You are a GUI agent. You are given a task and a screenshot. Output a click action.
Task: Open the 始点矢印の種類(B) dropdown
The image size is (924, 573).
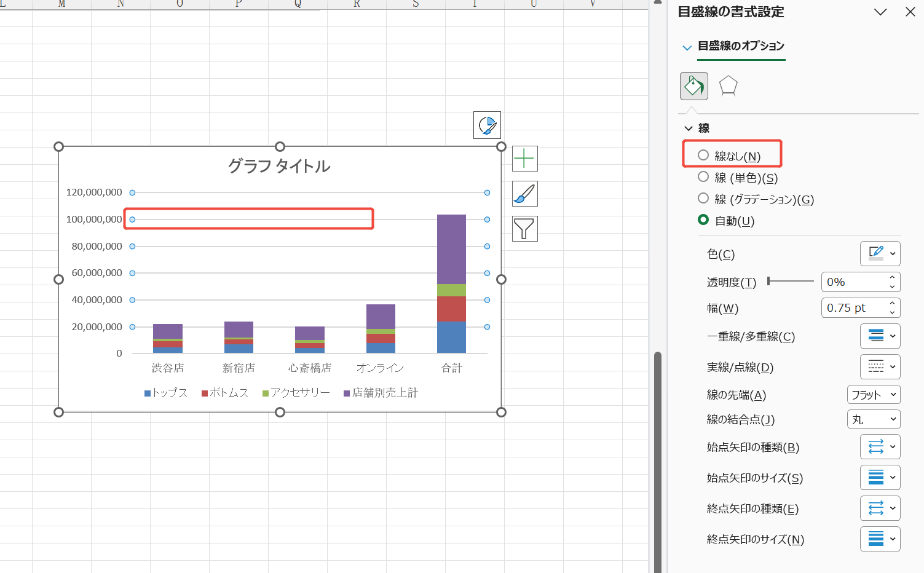pos(880,446)
